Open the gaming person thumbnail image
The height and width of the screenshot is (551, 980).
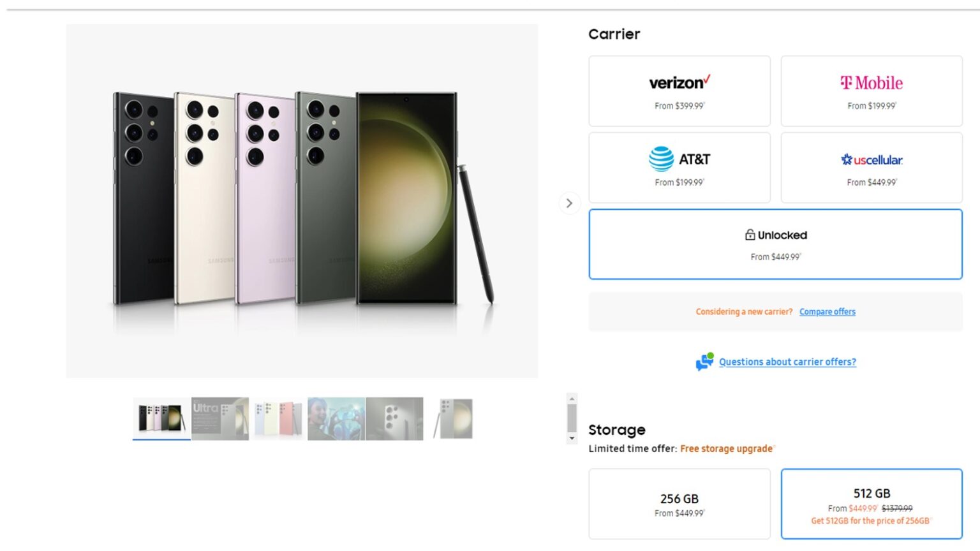click(x=336, y=418)
